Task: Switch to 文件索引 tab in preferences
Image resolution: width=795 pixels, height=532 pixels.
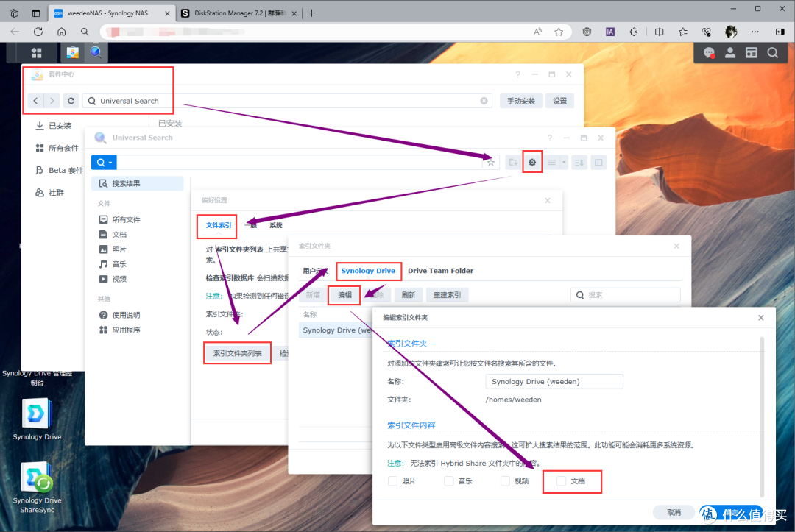Action: click(219, 225)
